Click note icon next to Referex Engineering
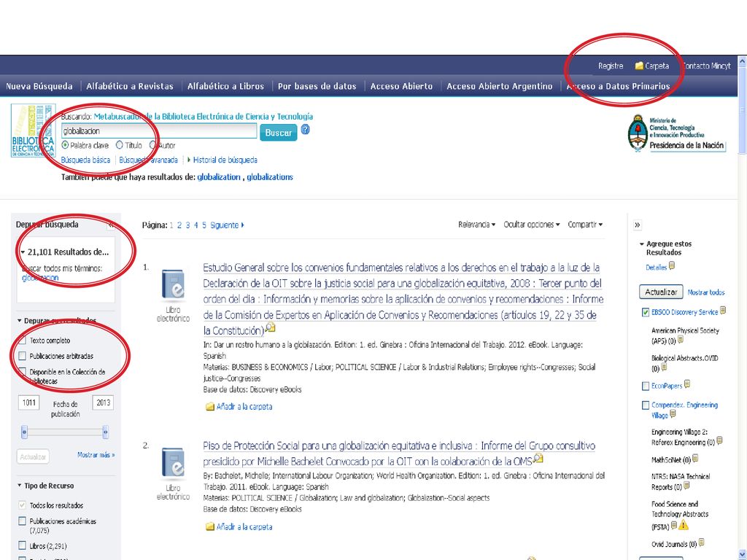Image resolution: width=747 pixels, height=560 pixels. click(719, 441)
